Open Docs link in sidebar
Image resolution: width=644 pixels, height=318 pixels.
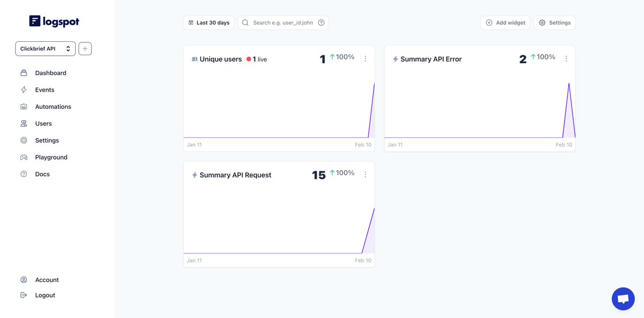click(x=42, y=174)
